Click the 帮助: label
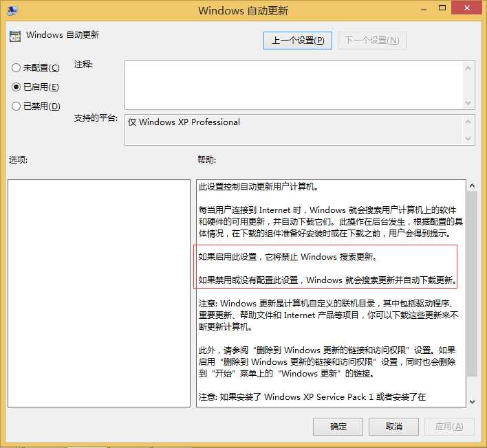Screen dimensions: 487x448 coord(206,160)
